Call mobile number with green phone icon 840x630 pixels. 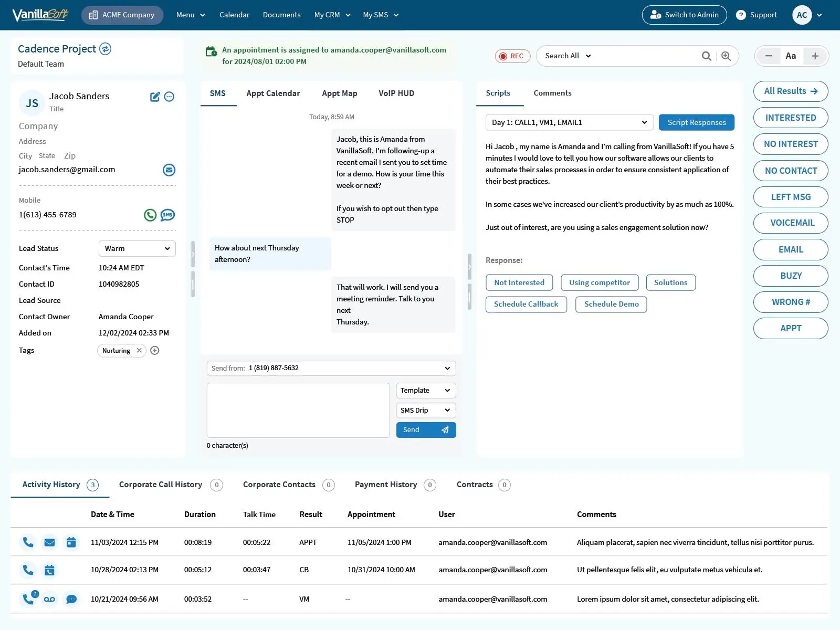(150, 215)
